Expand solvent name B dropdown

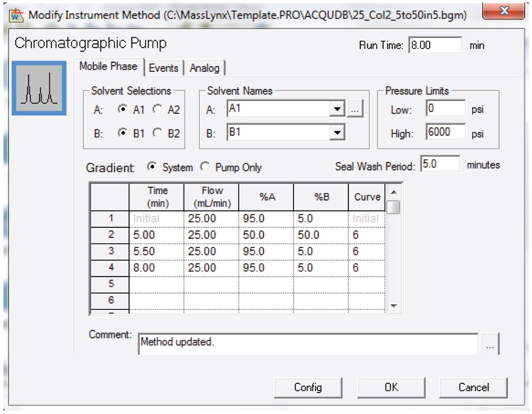pyautogui.click(x=337, y=133)
